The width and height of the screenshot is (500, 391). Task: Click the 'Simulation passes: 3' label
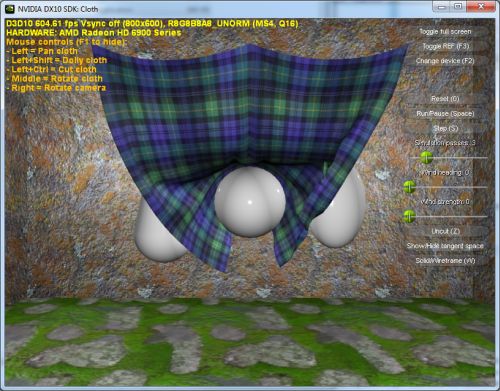click(x=445, y=143)
